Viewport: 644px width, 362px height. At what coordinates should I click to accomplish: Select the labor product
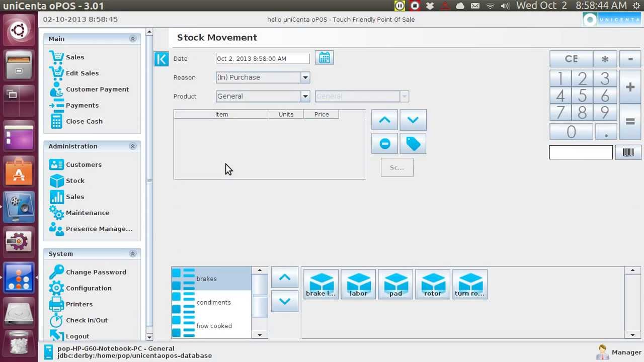point(358,284)
